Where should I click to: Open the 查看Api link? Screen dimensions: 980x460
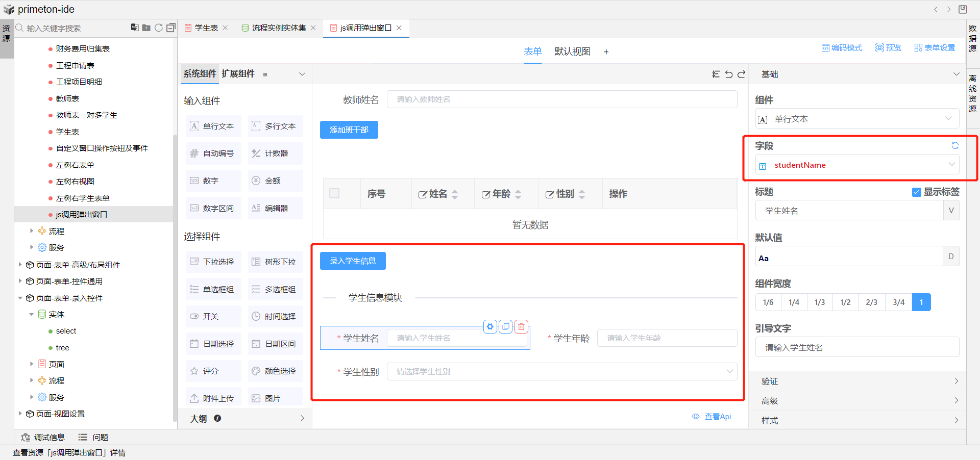[717, 417]
